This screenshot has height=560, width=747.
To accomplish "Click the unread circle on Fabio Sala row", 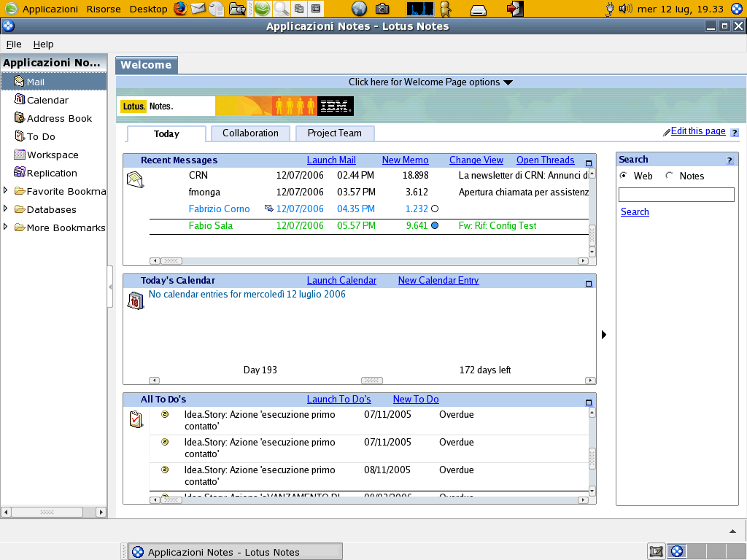I will click(x=435, y=226).
